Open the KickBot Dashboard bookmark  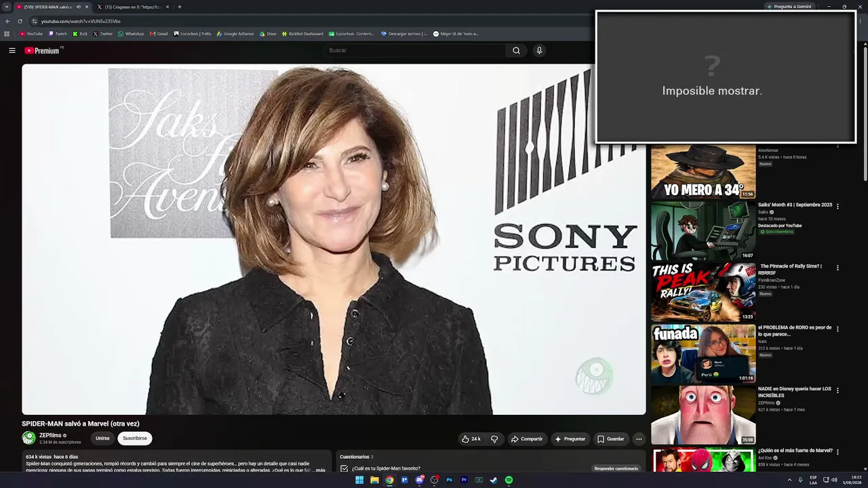point(302,34)
